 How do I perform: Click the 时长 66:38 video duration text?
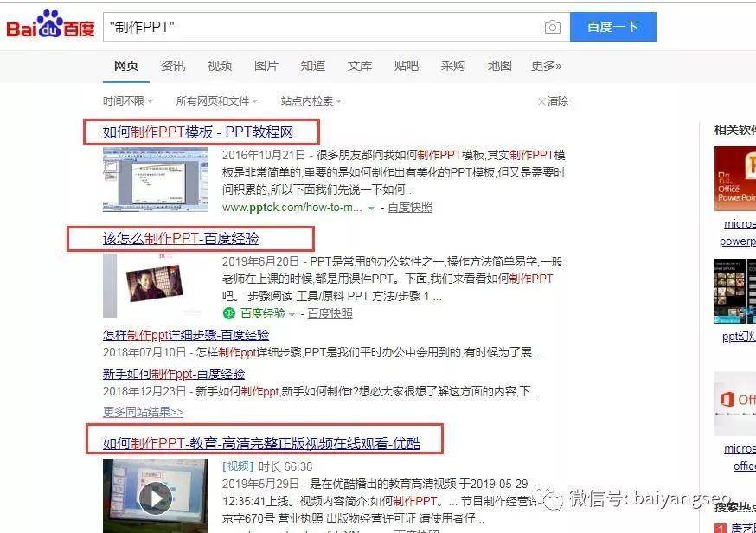point(285,466)
